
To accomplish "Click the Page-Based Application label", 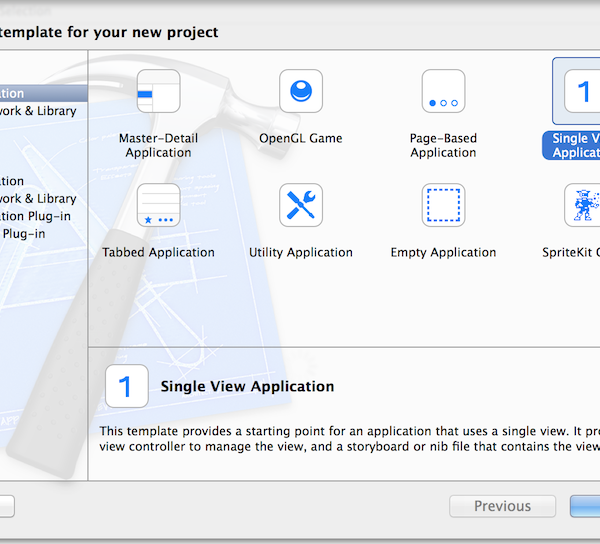I will coord(443,145).
